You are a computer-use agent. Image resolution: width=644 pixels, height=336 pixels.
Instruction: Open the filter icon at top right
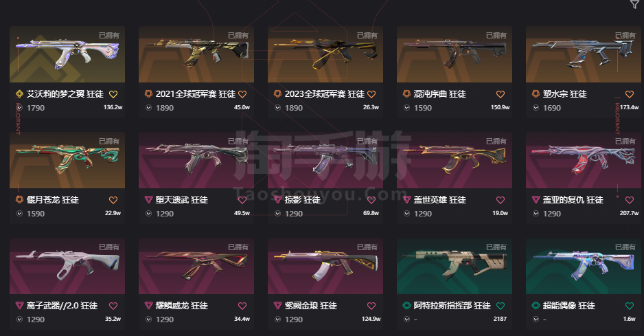pos(634,4)
